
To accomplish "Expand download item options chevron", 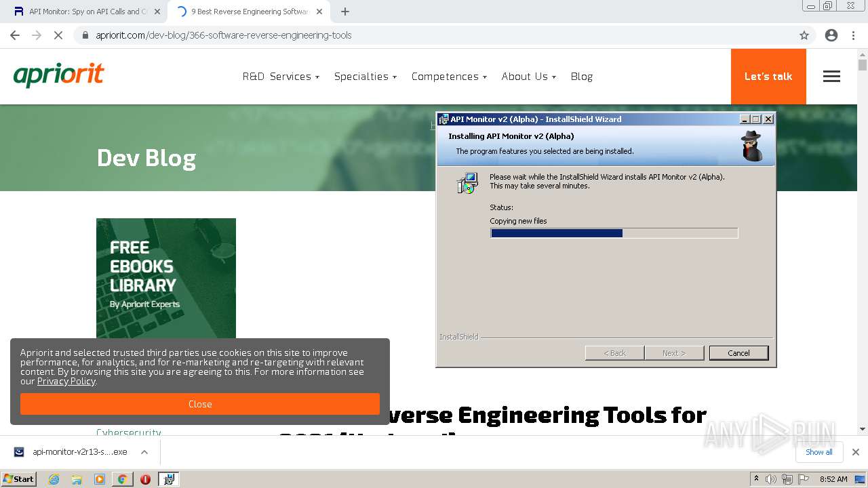I will coord(144,452).
